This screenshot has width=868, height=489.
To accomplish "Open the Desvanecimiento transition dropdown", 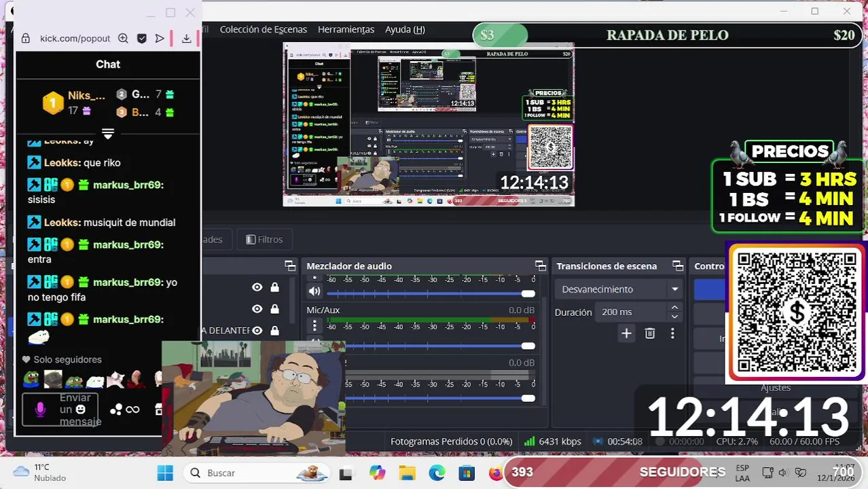I will tap(619, 289).
